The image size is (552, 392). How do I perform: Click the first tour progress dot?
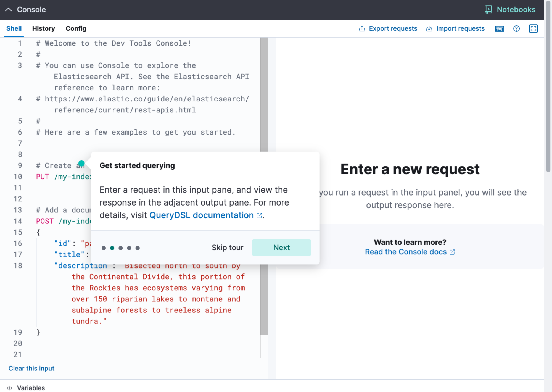(x=103, y=248)
